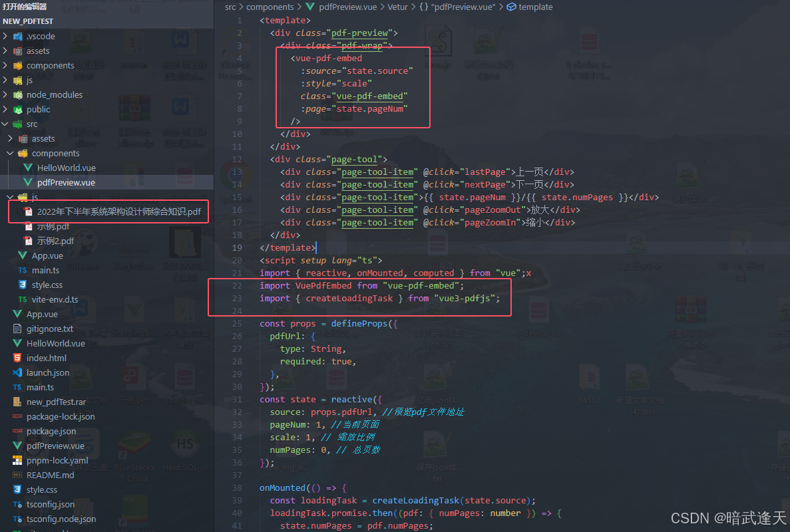The width and height of the screenshot is (790, 532).
Task: Click text file icon of gitignore.txt
Action: (17, 329)
